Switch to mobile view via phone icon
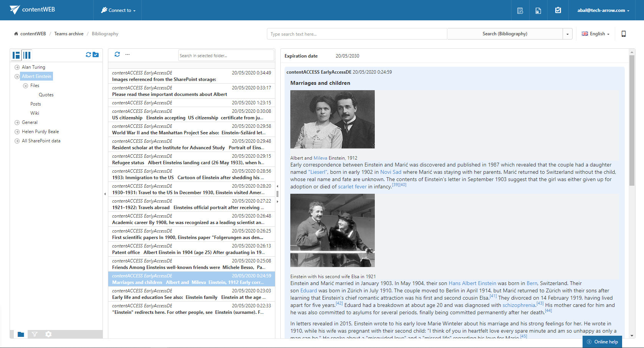 (623, 34)
